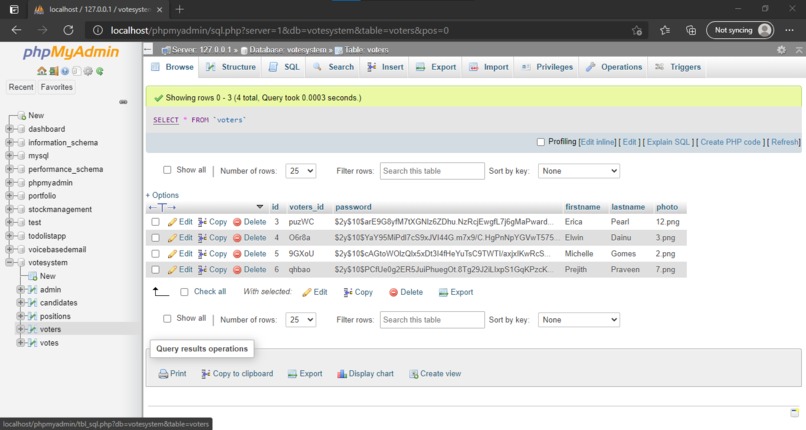The image size is (806, 430).
Task: Click Copy icon for Elwin row
Action: click(203, 238)
